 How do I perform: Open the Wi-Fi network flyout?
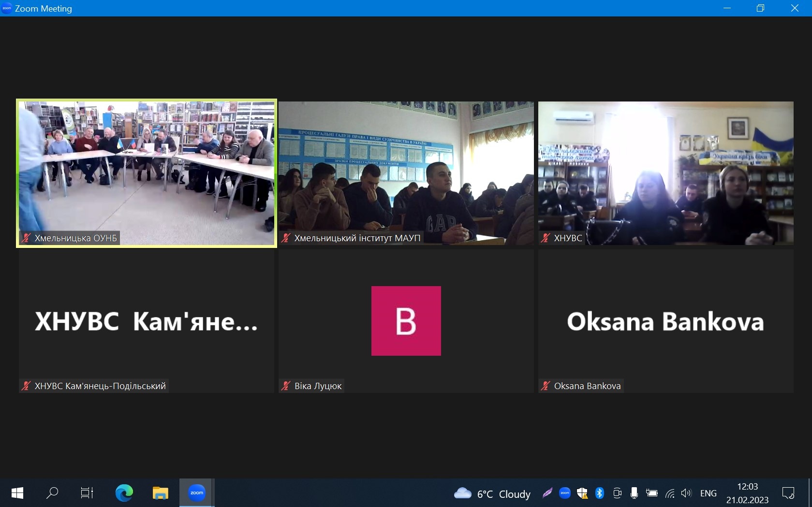pos(669,493)
